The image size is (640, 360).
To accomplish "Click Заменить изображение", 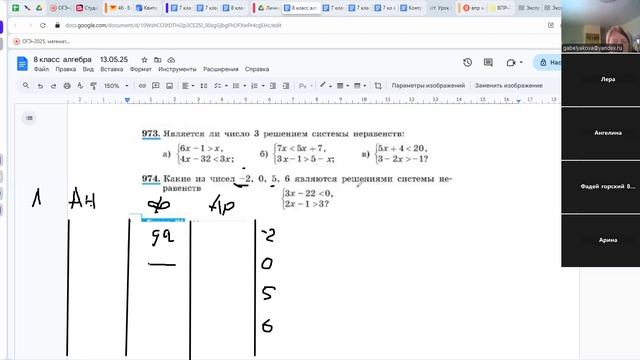I will pos(509,86).
